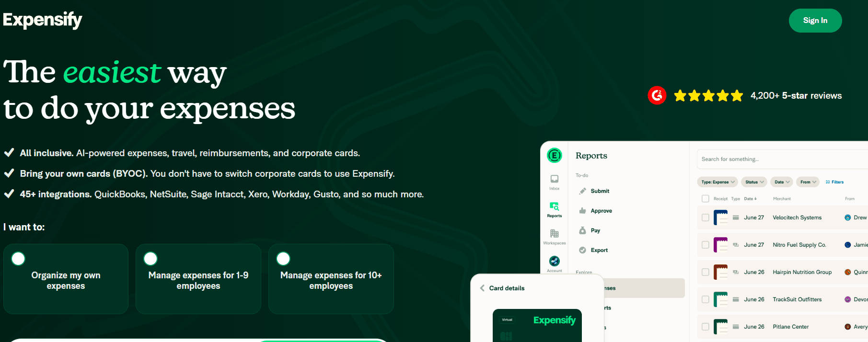
Task: Click the card type icon in the Velocitech Systems row
Action: click(736, 217)
